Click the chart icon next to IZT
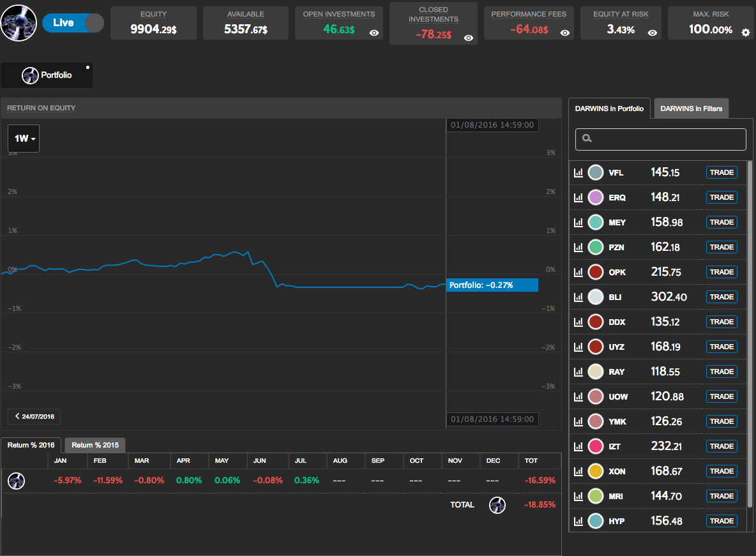The height and width of the screenshot is (556, 756). 578,446
